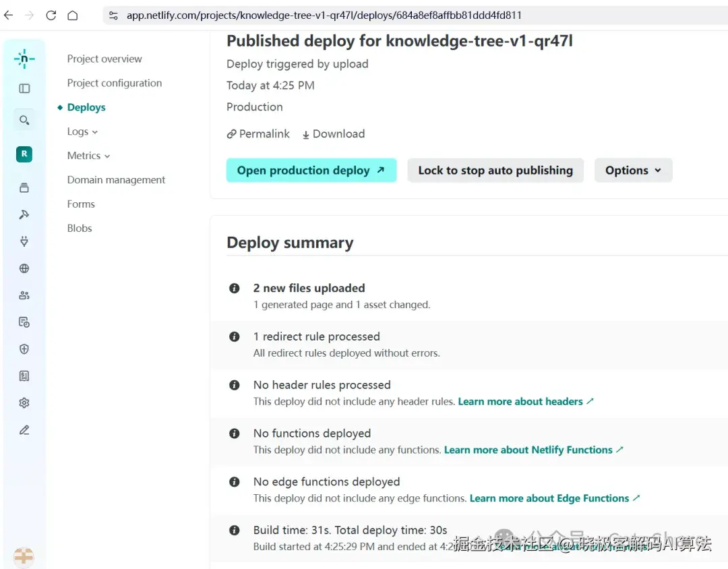728x569 pixels.
Task: Go to Project overview
Action: pos(104,59)
